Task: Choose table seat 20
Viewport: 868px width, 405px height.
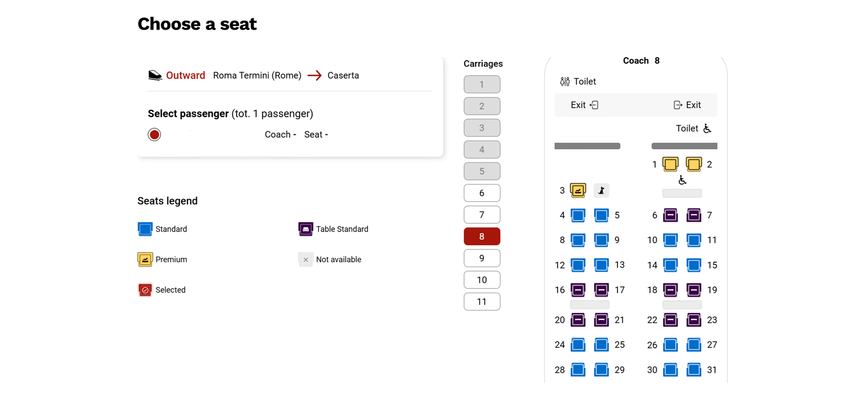Action: coord(578,320)
